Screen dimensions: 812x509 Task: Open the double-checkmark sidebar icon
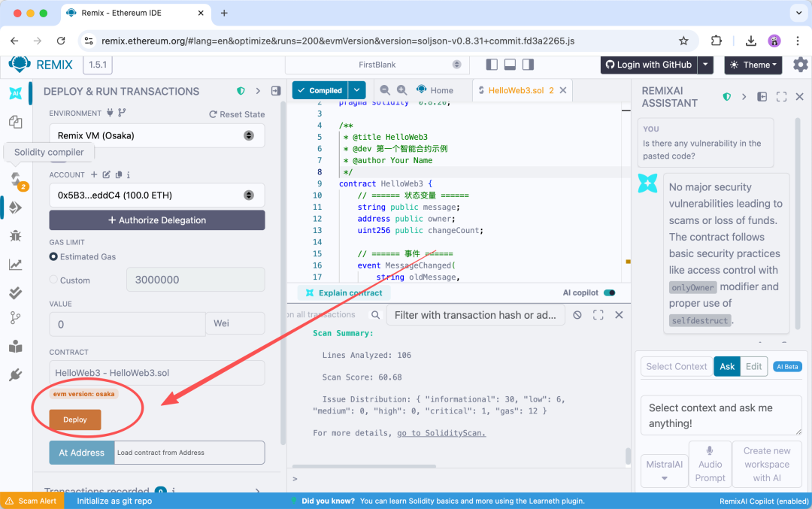[16, 292]
